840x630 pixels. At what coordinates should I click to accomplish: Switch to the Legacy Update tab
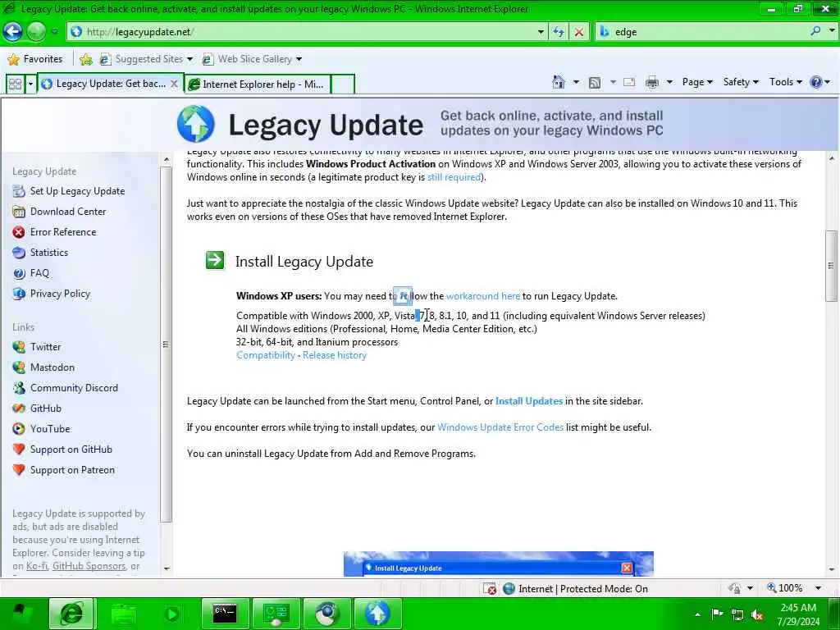point(104,84)
